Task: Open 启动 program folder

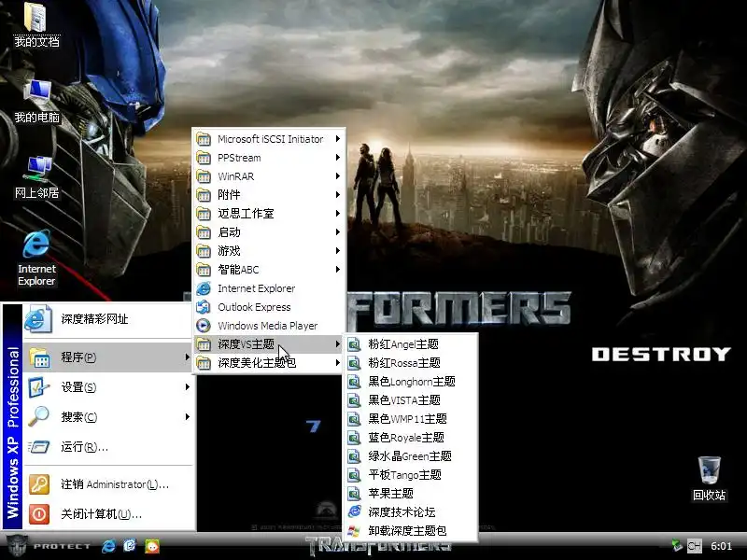Action: pyautogui.click(x=269, y=232)
